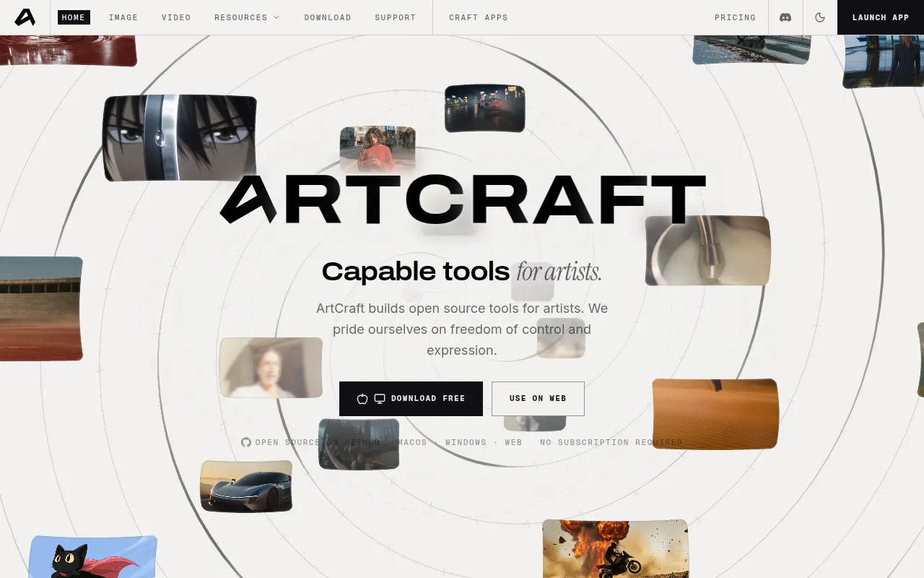Open the metal faucet thumbnail

[707, 250]
